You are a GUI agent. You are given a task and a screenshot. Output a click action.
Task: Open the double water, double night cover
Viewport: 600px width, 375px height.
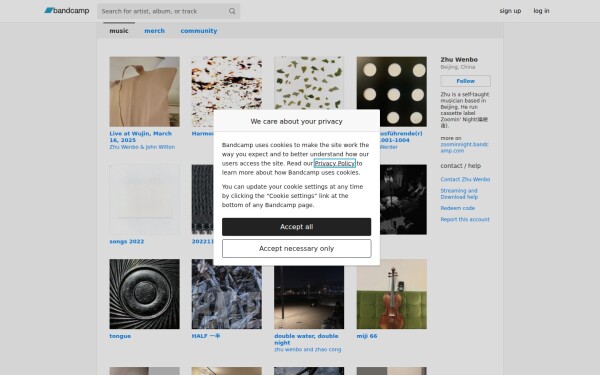coord(309,297)
